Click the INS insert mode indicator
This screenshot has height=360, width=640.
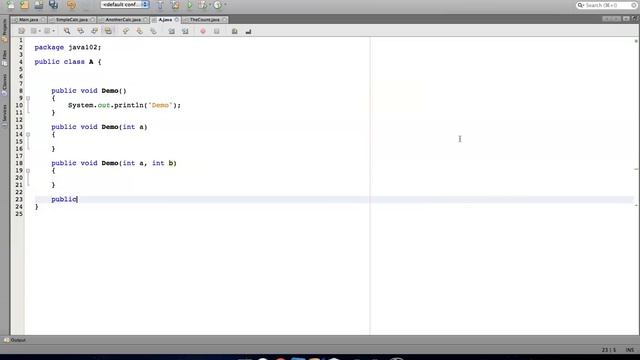(x=630, y=350)
